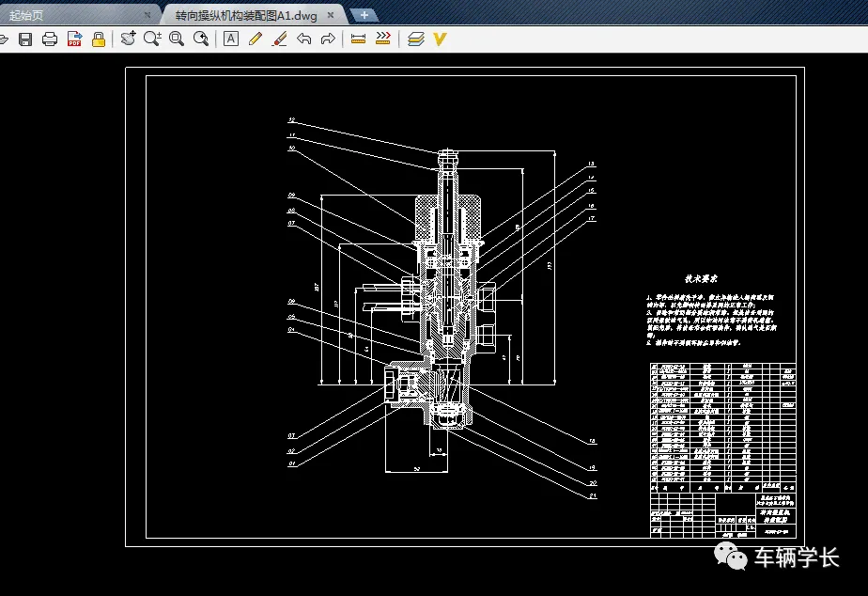Select the zoom window magnifier tool
Image resolution: width=868 pixels, height=596 pixels.
point(177,39)
